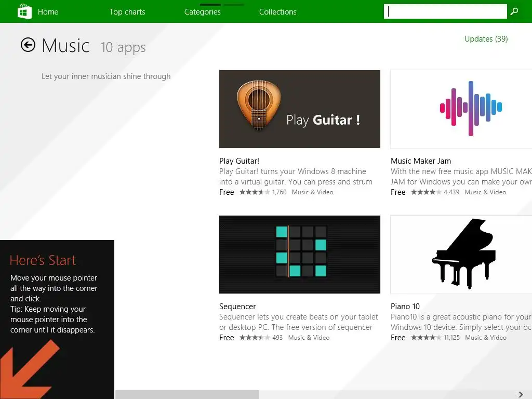The height and width of the screenshot is (399, 532).
Task: Click Music Maker Jam star rating 4,439
Action: click(x=435, y=192)
